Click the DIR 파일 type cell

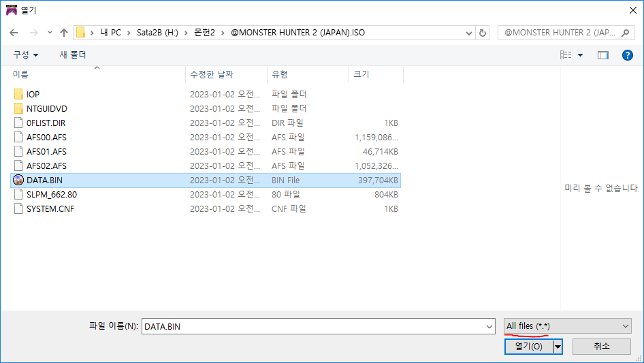[x=287, y=123]
